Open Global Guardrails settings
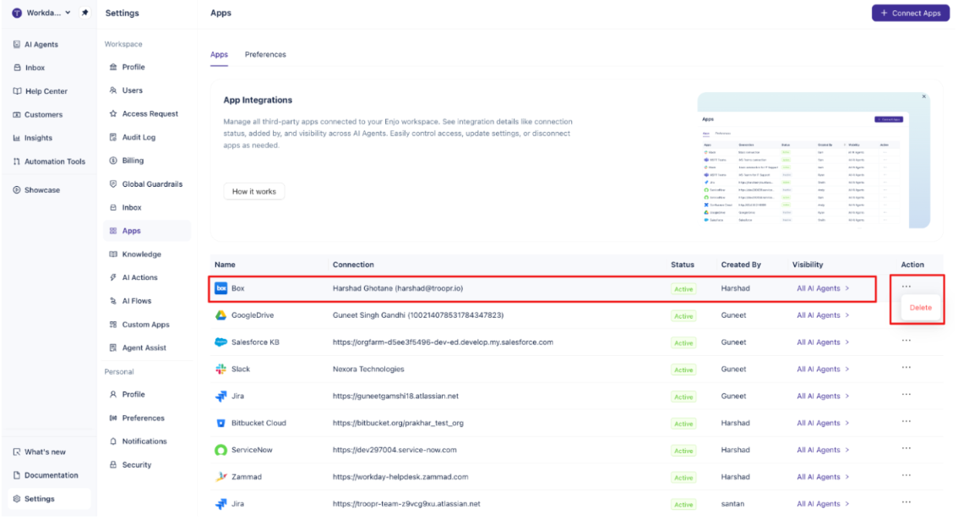This screenshot has height=520, width=980. (x=146, y=184)
